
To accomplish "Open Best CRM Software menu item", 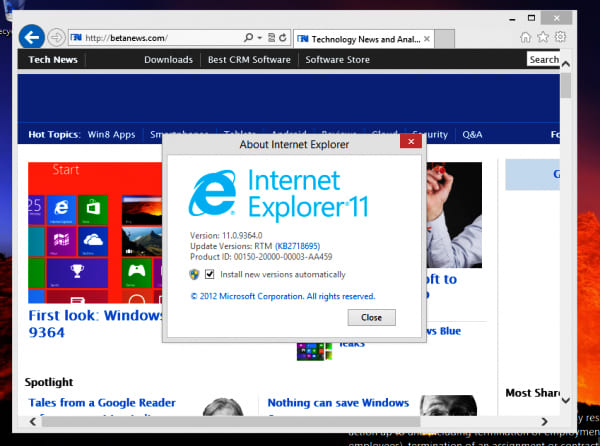I will pyautogui.click(x=249, y=60).
